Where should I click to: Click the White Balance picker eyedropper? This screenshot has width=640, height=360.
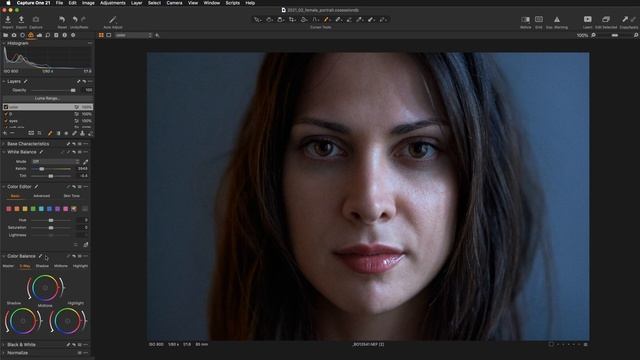(x=85, y=162)
